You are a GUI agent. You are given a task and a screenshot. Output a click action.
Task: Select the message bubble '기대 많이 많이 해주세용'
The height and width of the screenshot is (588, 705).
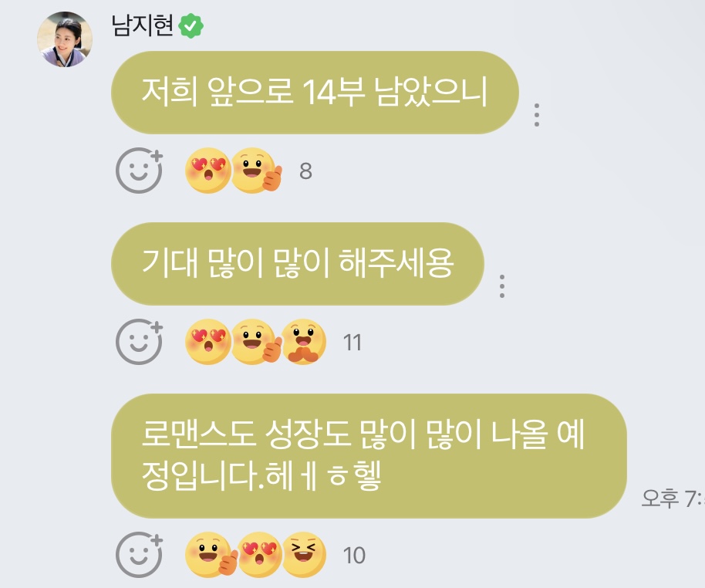[298, 264]
